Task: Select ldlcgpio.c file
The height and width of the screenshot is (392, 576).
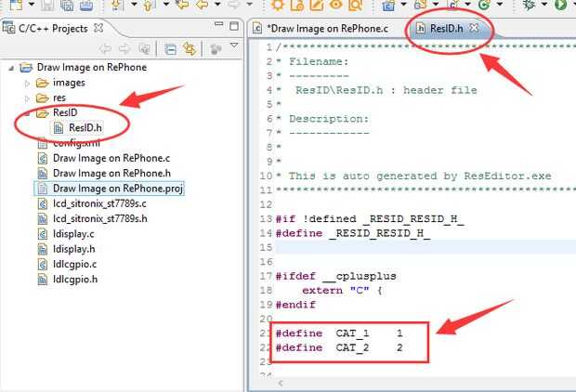Action: (74, 264)
